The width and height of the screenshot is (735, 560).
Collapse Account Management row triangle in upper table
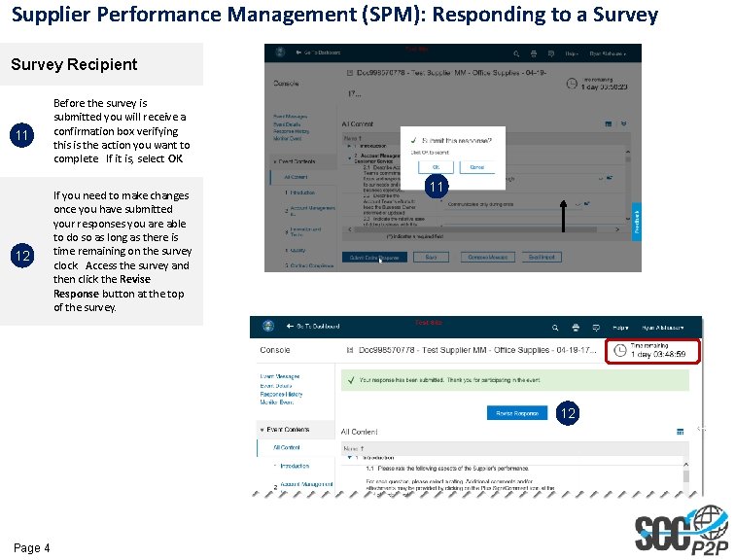tap(349, 158)
